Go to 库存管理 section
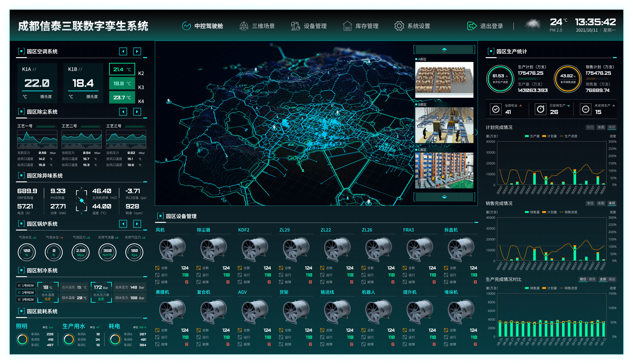This screenshot has width=633, height=364. click(x=360, y=26)
